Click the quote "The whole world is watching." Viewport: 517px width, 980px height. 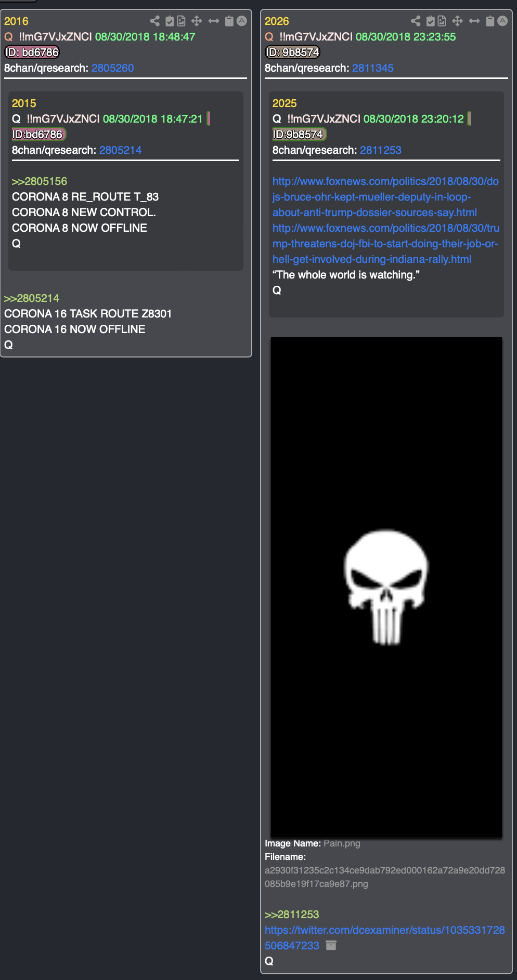[346, 275]
